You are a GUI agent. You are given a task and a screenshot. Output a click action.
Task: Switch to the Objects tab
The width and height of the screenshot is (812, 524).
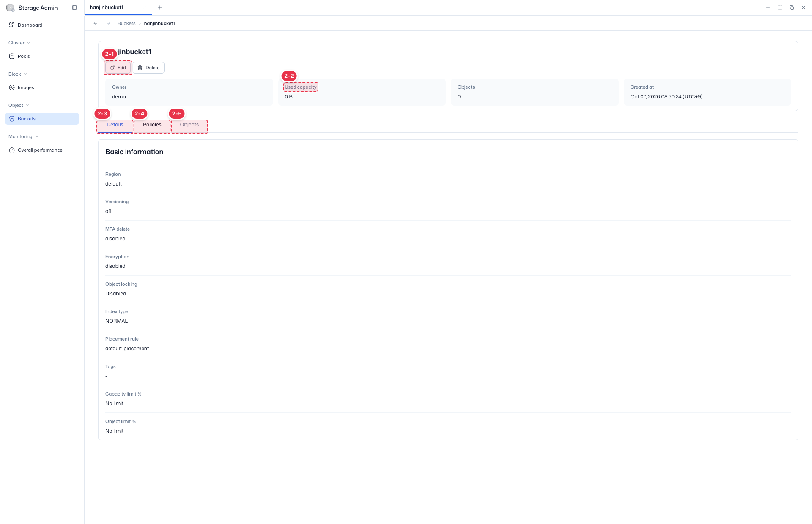coord(189,125)
